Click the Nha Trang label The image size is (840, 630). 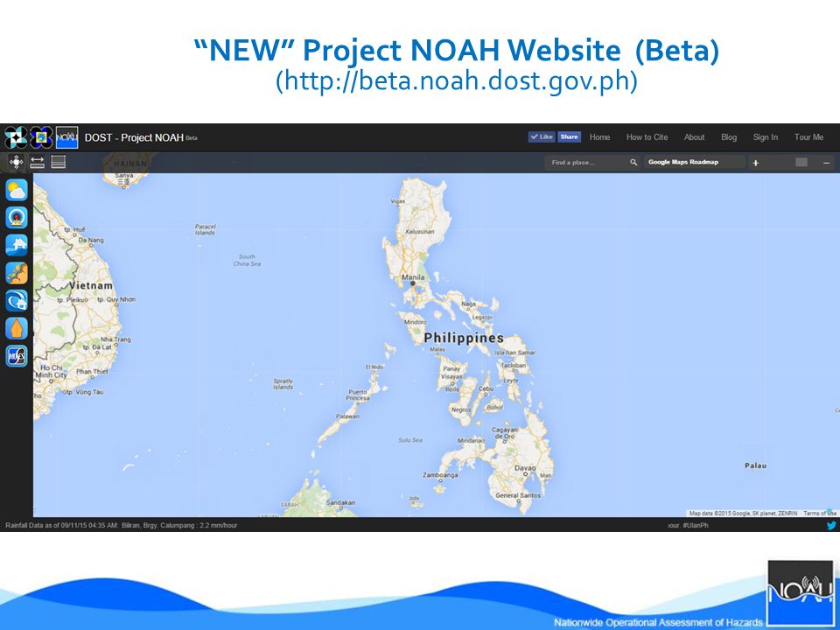115,339
